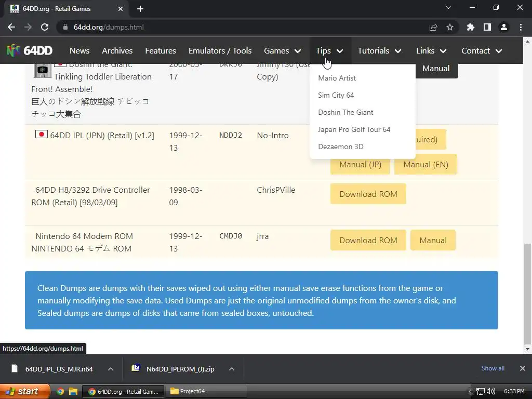This screenshot has height=399, width=532.
Task: Open the Archives nav item
Action: [117, 51]
